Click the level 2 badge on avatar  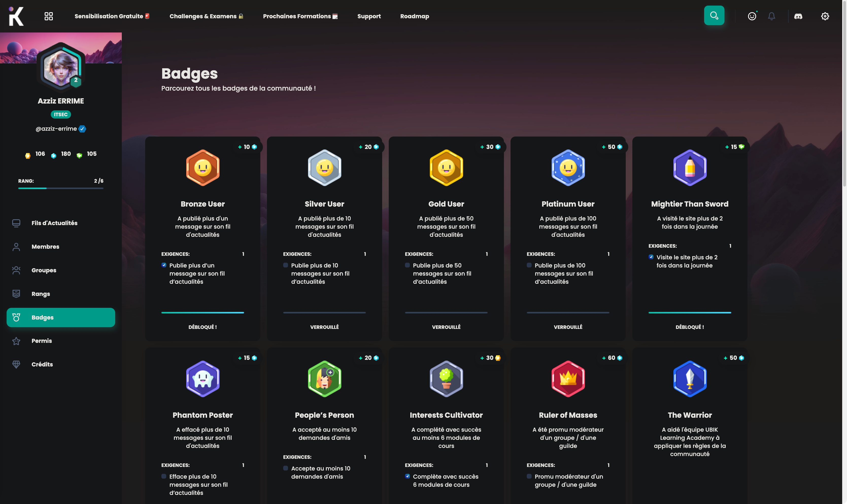click(76, 81)
